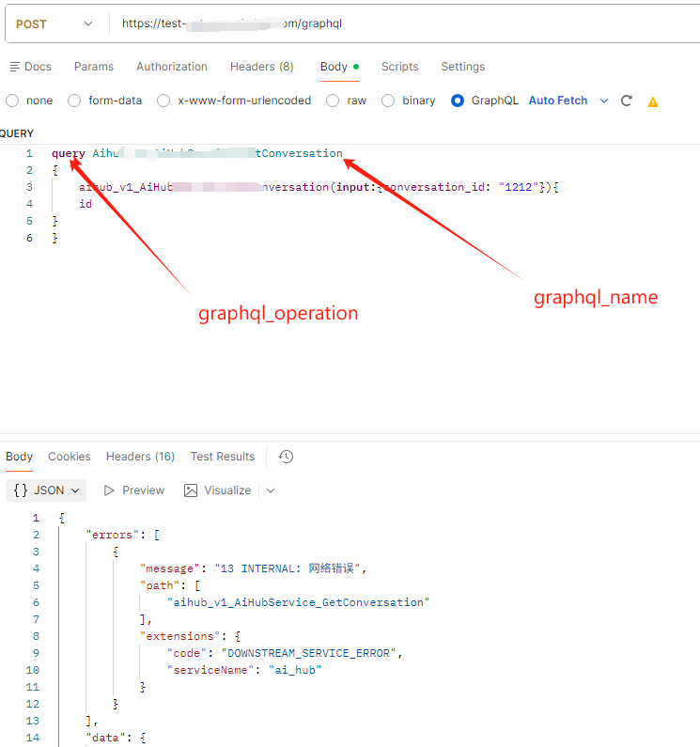
Task: Choose the form-data radio option
Action: tap(74, 101)
